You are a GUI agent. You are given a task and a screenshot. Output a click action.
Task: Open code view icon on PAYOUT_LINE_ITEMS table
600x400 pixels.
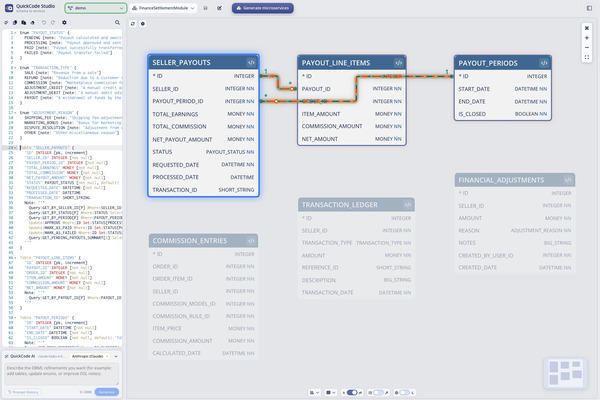tap(398, 63)
